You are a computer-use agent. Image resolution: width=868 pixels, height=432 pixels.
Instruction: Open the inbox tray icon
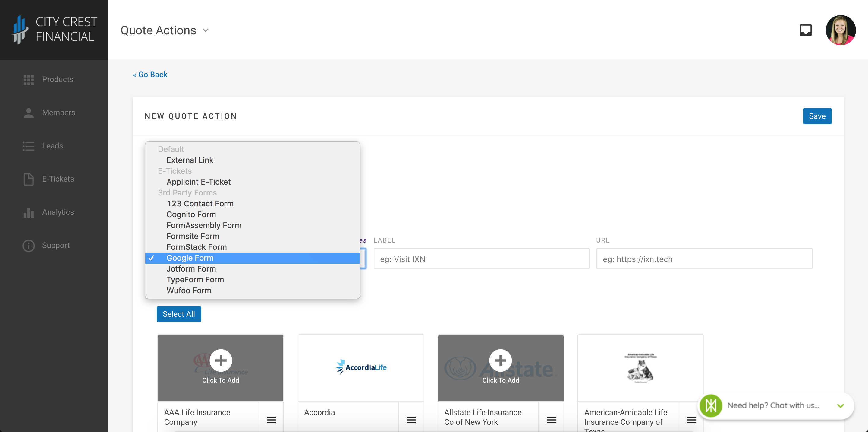tap(806, 30)
